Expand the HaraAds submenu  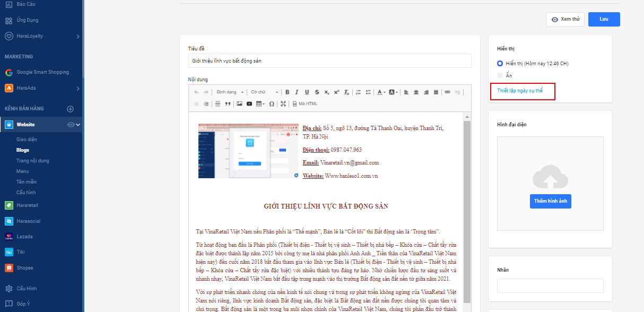(78, 88)
